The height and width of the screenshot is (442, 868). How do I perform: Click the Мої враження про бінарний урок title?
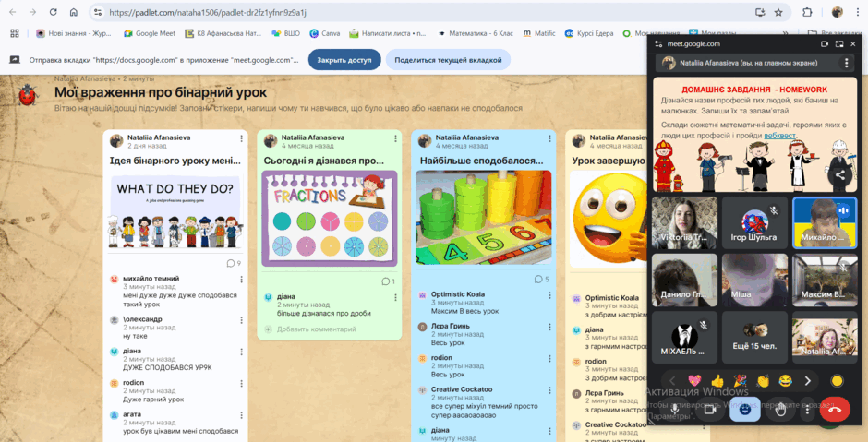tap(161, 92)
